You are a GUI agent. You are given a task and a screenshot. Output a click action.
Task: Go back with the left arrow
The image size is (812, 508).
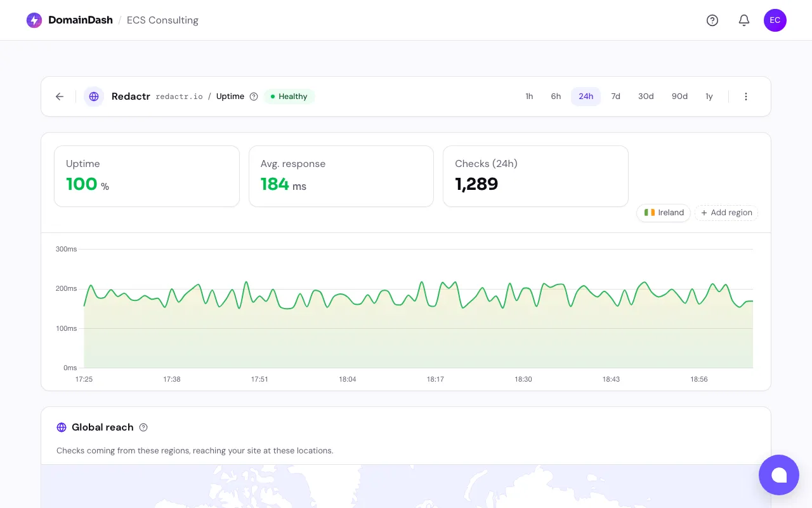(60, 97)
